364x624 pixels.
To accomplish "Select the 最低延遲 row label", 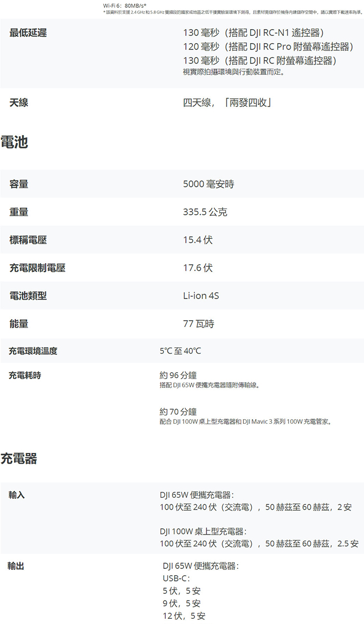I will point(28,33).
